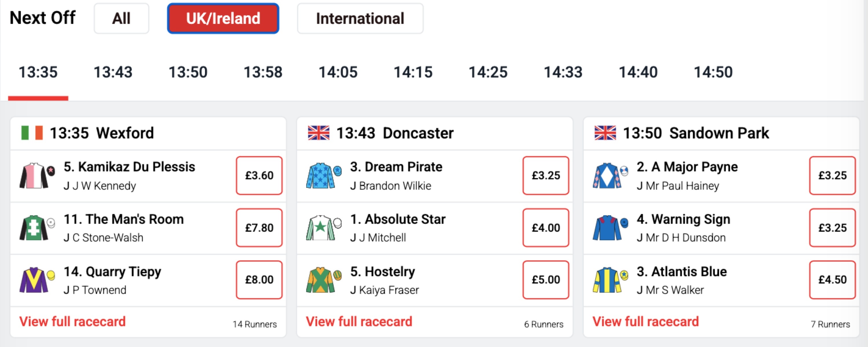
Task: Click Dream Pirate blue starred silks icon
Action: click(x=323, y=176)
